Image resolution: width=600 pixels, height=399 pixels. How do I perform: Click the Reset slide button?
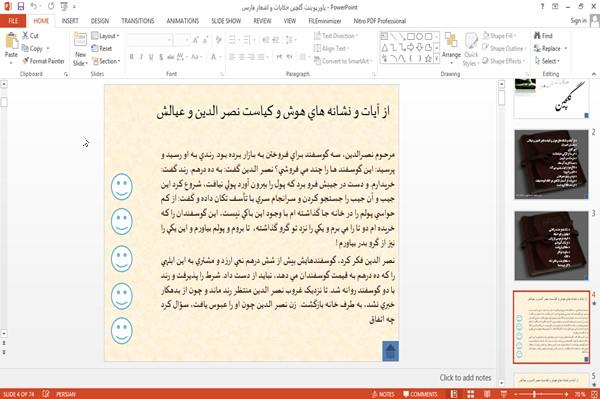point(102,49)
